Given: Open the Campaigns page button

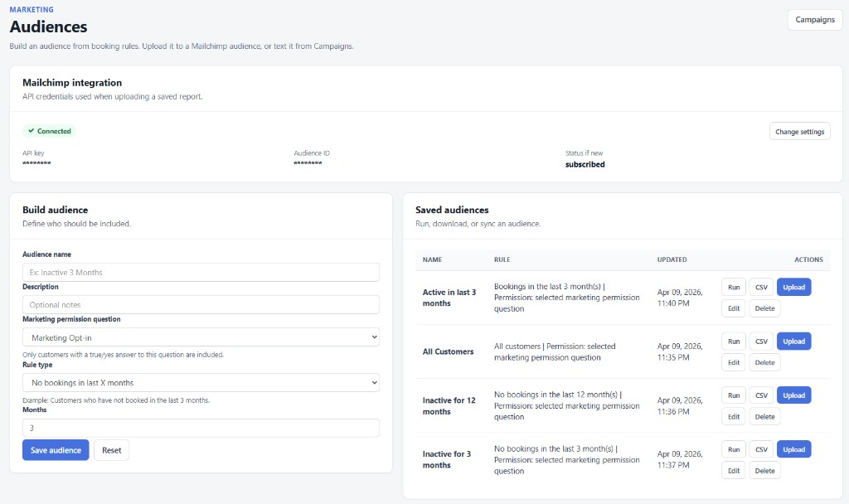Looking at the screenshot, I should (x=815, y=20).
